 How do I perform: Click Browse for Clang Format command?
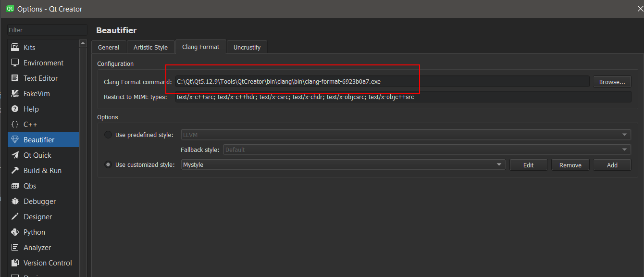[x=612, y=82]
